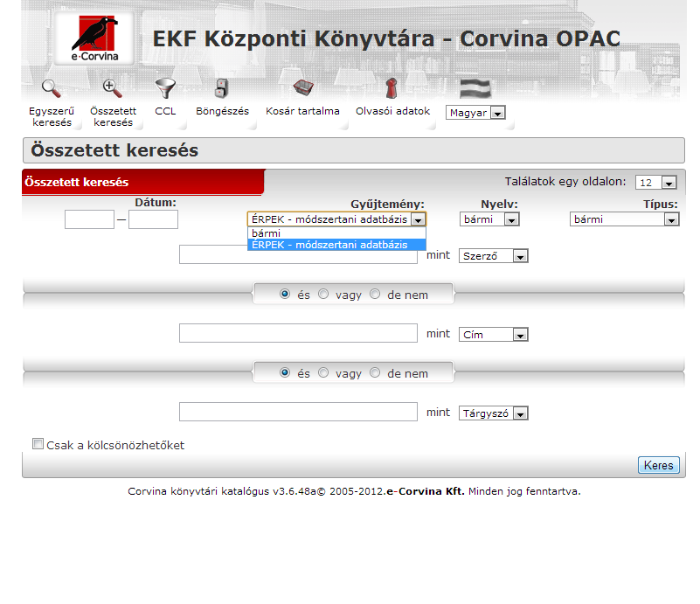Open simple search magnifier icon
This screenshot has width=700, height=604.
pyautogui.click(x=52, y=88)
